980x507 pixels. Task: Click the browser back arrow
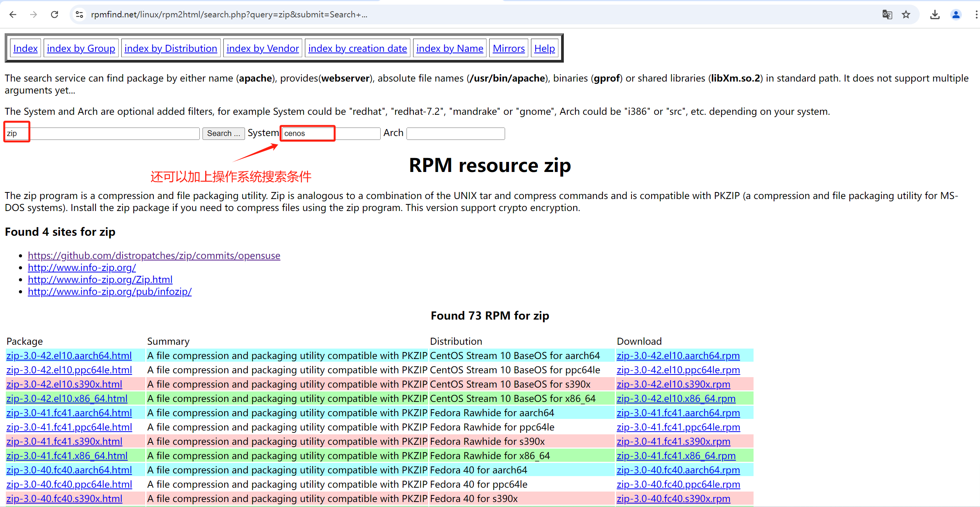point(13,15)
